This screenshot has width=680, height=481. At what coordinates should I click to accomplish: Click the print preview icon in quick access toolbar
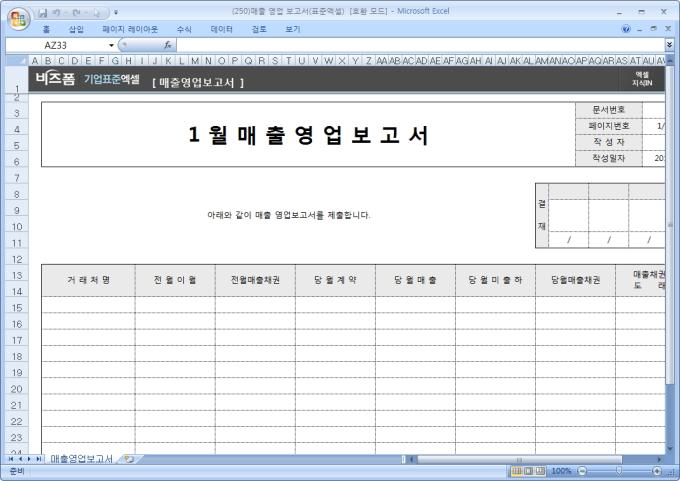click(x=96, y=13)
